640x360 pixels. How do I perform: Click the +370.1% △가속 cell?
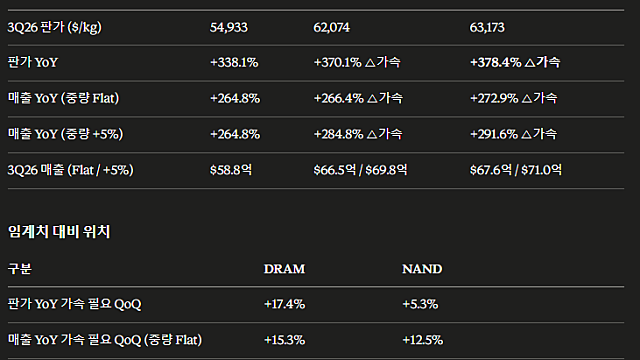[x=357, y=62]
